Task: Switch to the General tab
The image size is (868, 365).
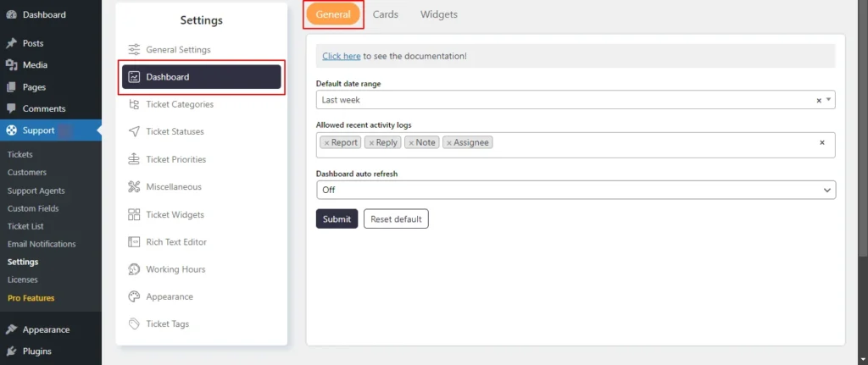Action: tap(333, 14)
